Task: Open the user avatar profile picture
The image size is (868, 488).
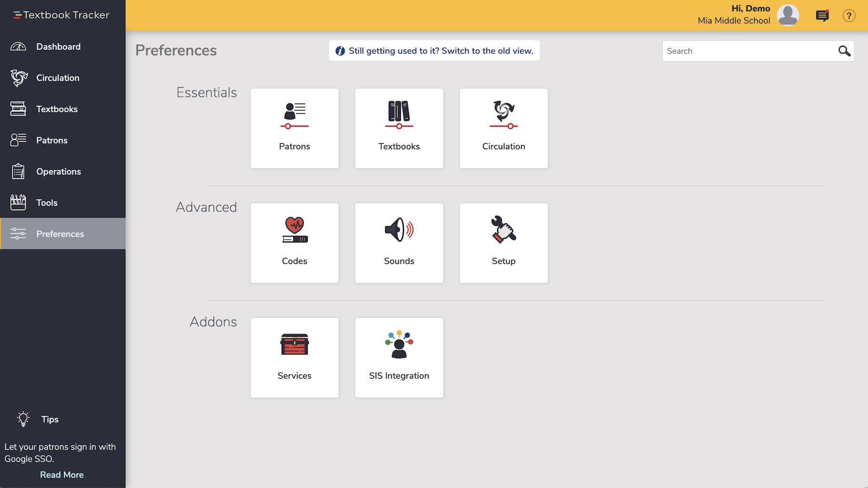Action: [788, 15]
